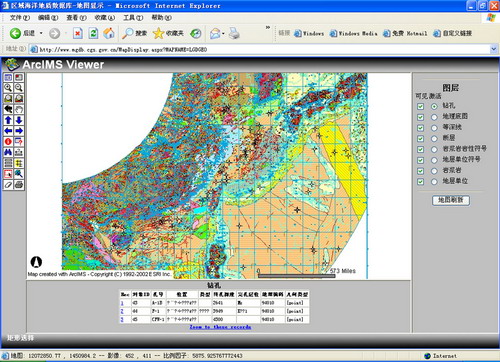Go back to last extent (black arrow)
The image size is (500, 362).
click(x=8, y=109)
